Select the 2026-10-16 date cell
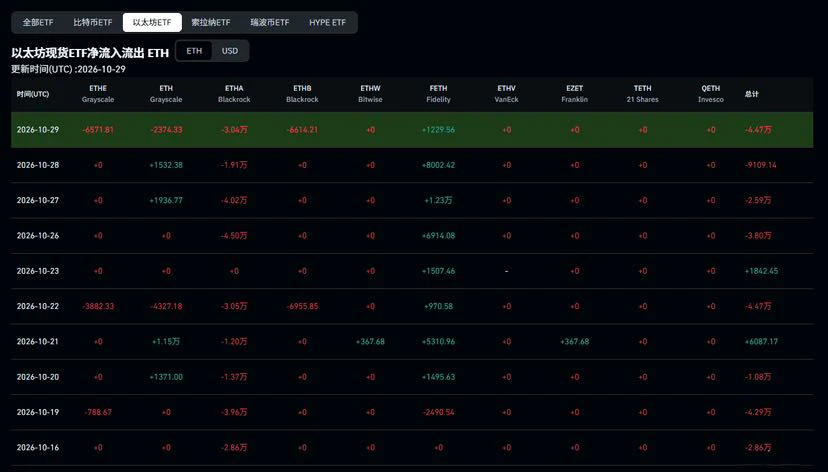The image size is (828, 472). pos(38,448)
